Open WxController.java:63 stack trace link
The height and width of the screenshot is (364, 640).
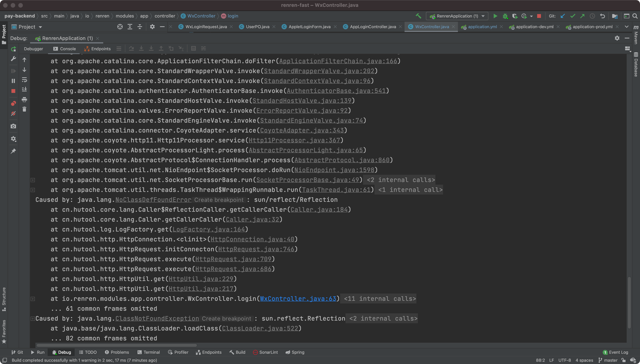click(x=298, y=299)
